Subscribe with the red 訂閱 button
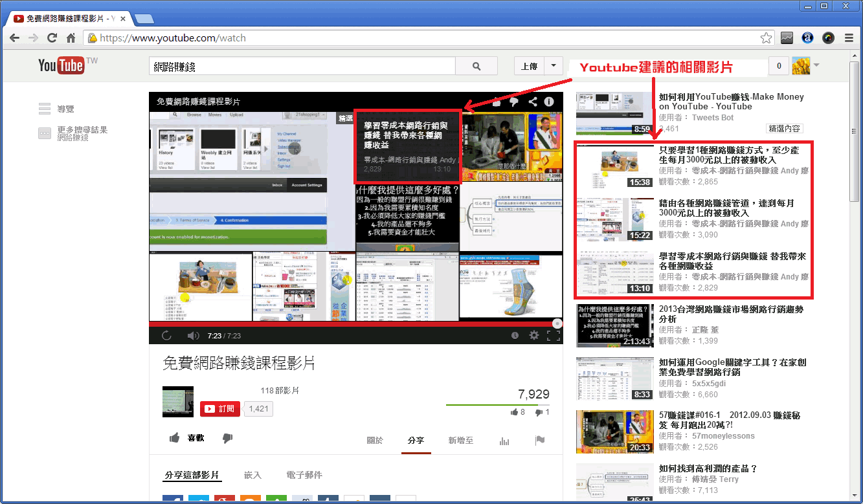The height and width of the screenshot is (504, 863). (220, 409)
